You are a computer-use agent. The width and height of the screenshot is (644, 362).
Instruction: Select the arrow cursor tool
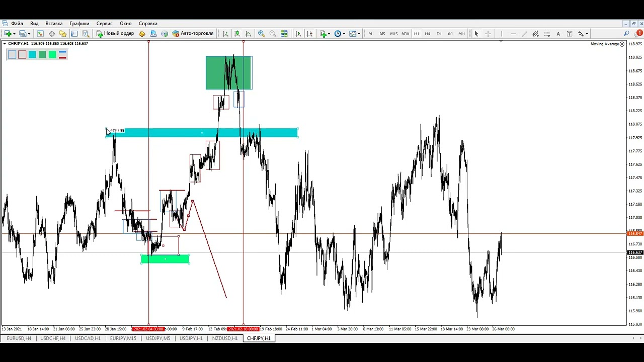(476, 34)
